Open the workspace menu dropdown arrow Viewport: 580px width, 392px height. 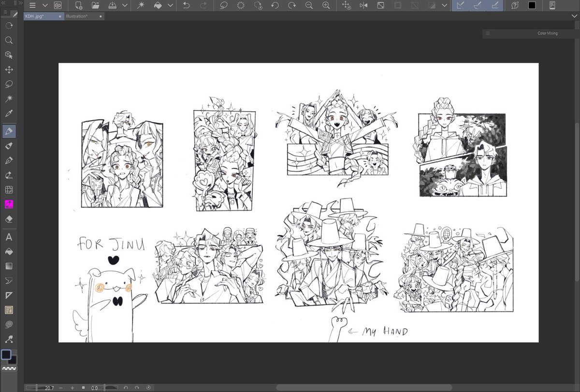[x=45, y=5]
